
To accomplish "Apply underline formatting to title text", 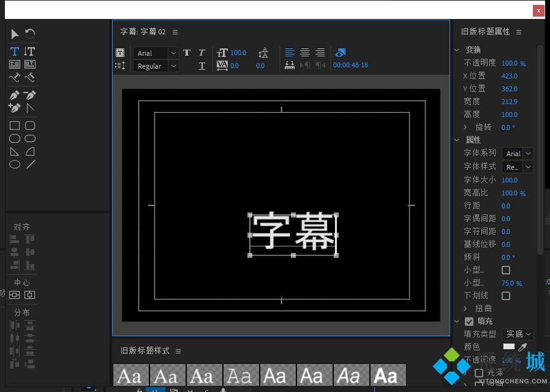I will point(202,66).
